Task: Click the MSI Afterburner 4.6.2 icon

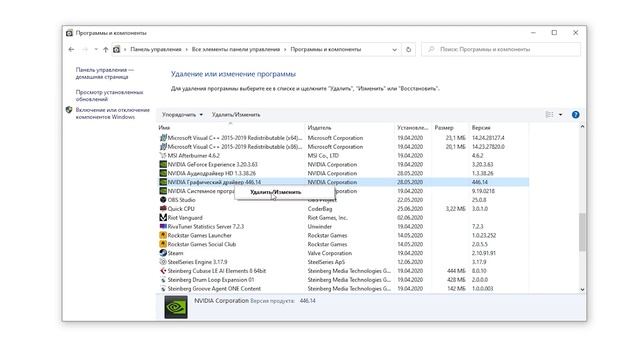Action: coord(163,156)
